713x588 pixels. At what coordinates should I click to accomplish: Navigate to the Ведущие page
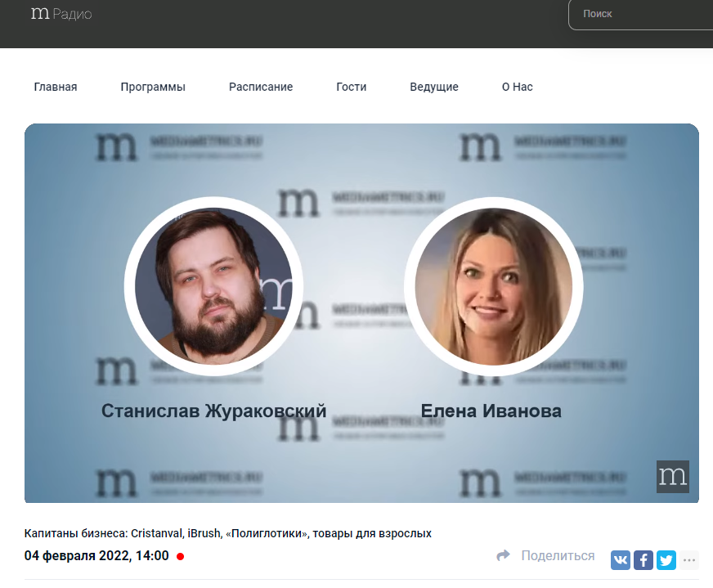[x=434, y=87]
